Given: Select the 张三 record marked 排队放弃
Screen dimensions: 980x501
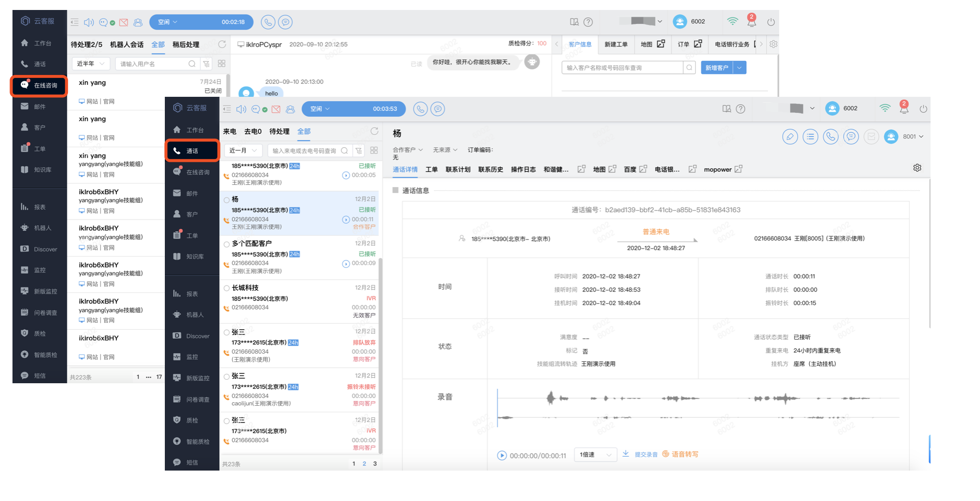Looking at the screenshot, I should pyautogui.click(x=227, y=333).
